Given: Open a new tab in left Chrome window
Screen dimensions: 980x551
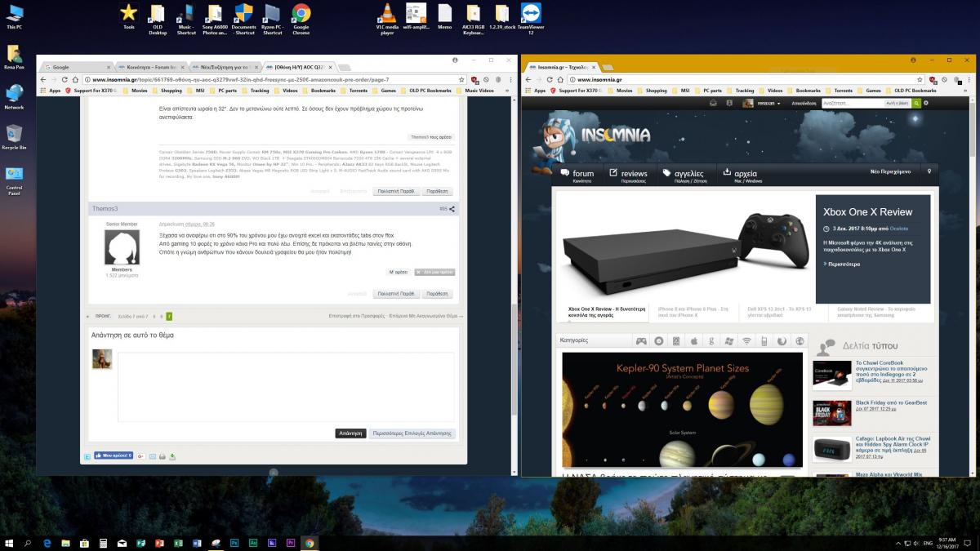Looking at the screenshot, I should (x=345, y=67).
